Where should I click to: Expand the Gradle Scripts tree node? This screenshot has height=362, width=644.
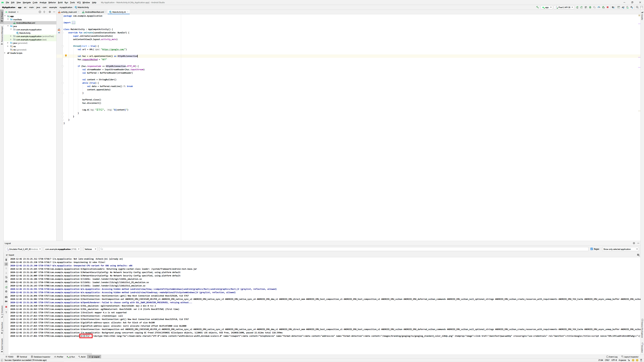[x=5, y=53]
